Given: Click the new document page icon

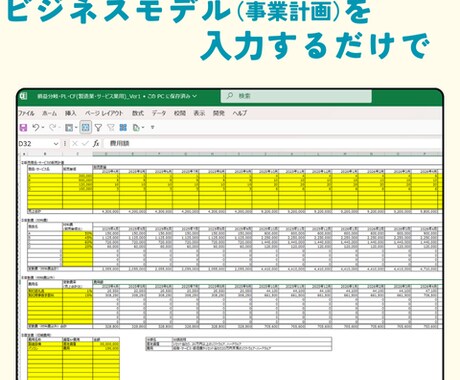Looking at the screenshot, I should (x=136, y=127).
